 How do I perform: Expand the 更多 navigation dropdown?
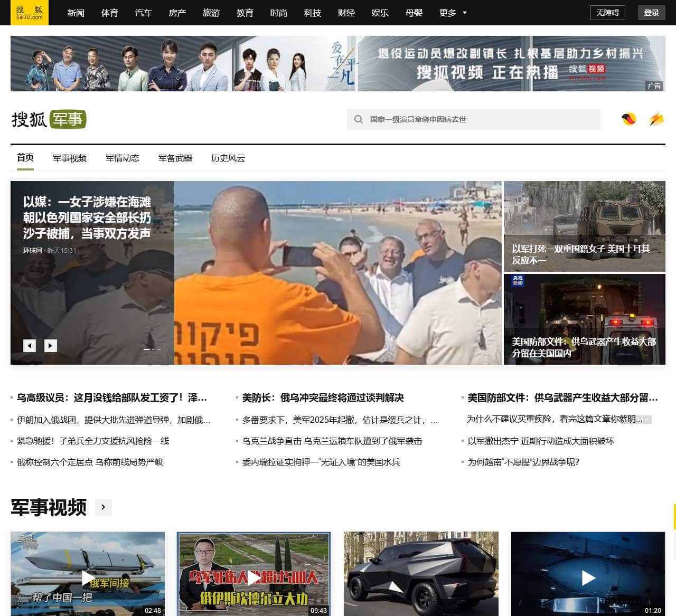pos(453,13)
